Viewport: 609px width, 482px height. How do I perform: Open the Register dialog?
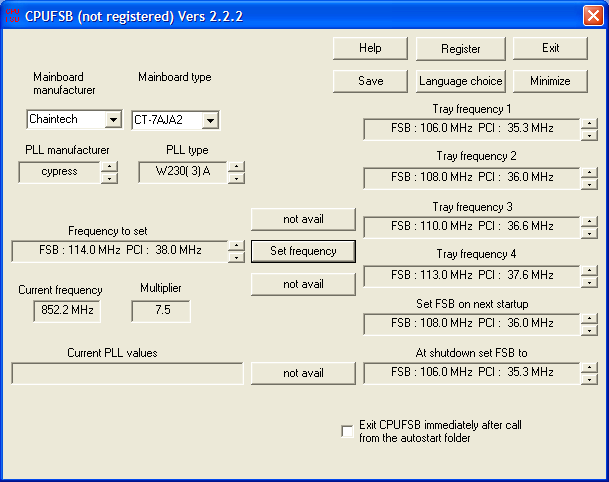[461, 49]
